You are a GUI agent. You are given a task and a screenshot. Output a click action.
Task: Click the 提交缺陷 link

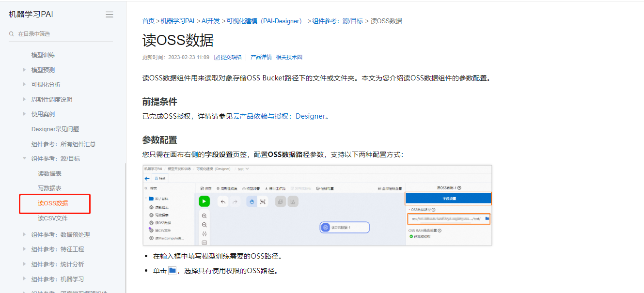(x=228, y=57)
